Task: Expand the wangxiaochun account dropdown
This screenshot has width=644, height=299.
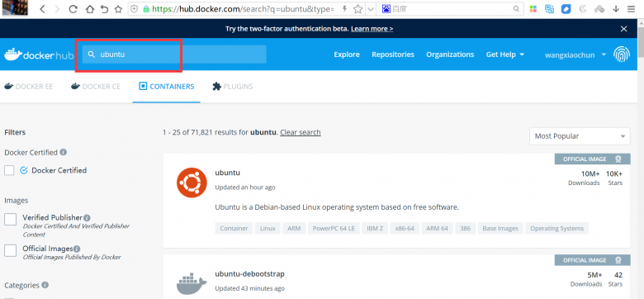Action: 575,55
